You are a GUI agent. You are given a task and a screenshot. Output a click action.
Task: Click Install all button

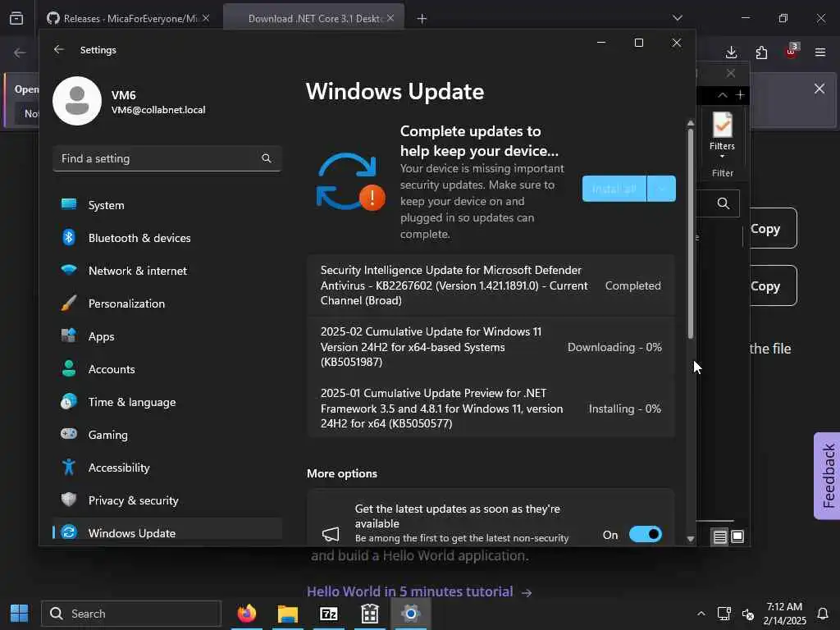[614, 189]
